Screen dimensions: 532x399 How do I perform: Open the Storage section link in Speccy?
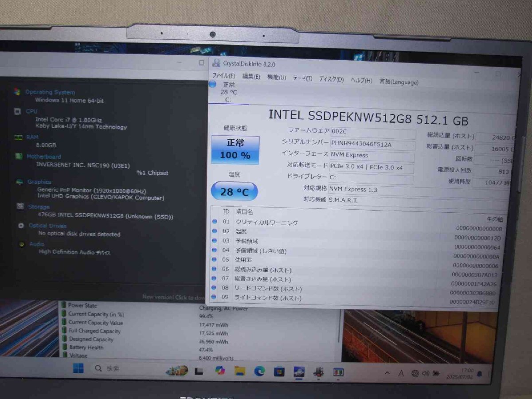point(39,207)
